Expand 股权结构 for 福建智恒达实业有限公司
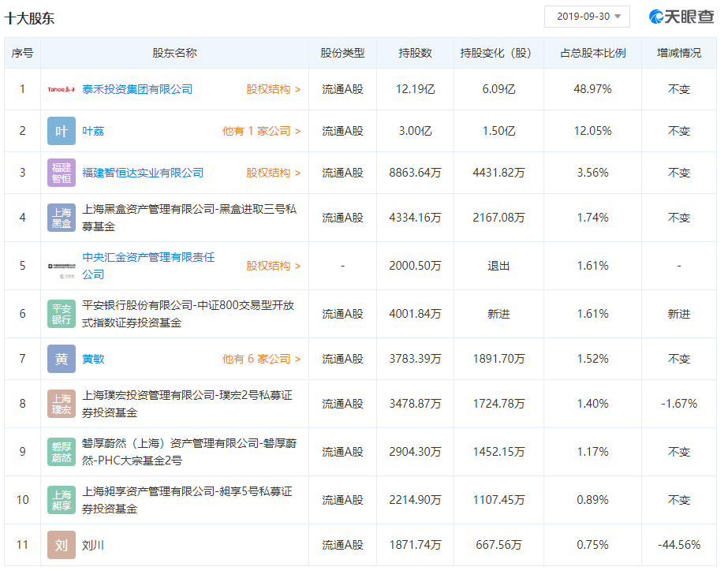 click(273, 173)
